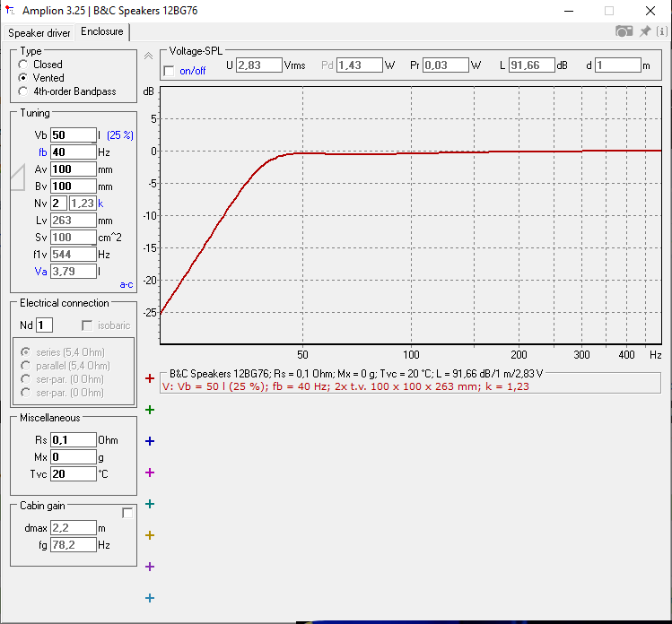Screen dimensions: 672x624
Task: Select parallel (5,4 Ohm) connection
Action: 65,366
